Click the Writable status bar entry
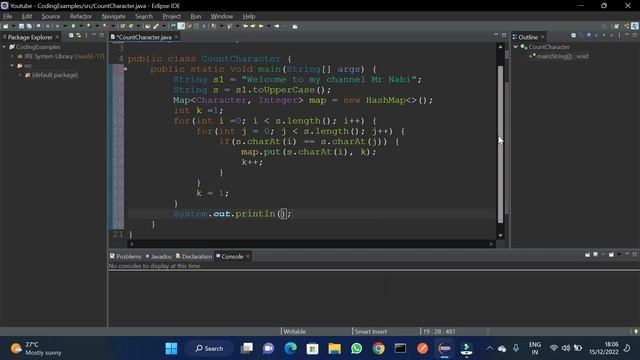 coord(294,331)
